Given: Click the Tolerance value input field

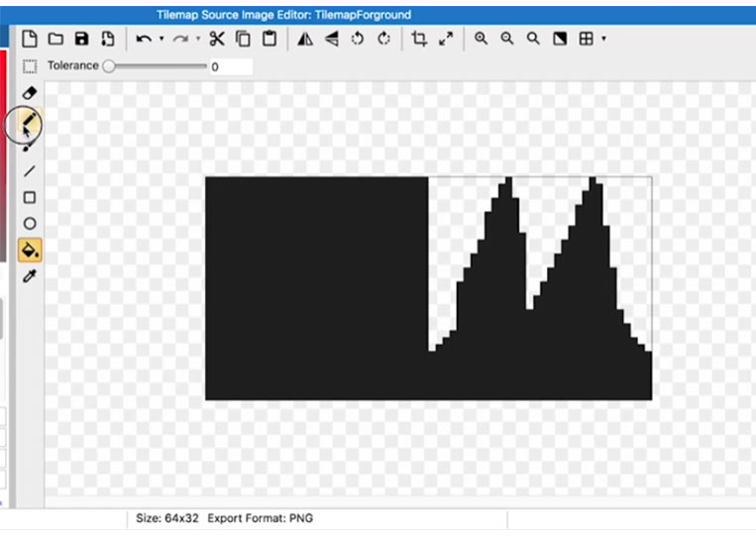Looking at the screenshot, I should coord(231,66).
